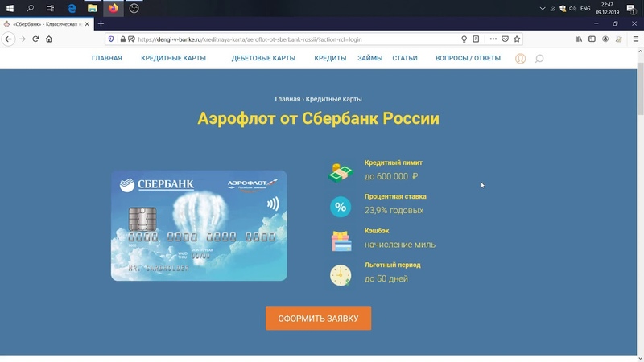Open tracking protection shield icon
Image resolution: width=644 pixels, height=362 pixels.
(x=111, y=39)
